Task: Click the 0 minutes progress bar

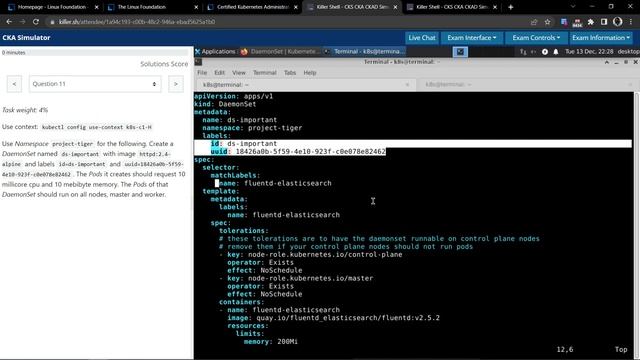Action: click(95, 53)
